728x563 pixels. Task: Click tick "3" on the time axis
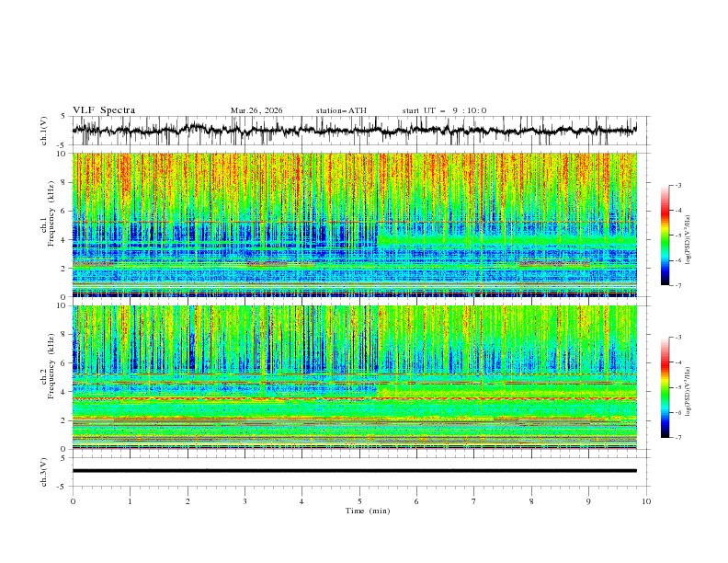tap(245, 501)
